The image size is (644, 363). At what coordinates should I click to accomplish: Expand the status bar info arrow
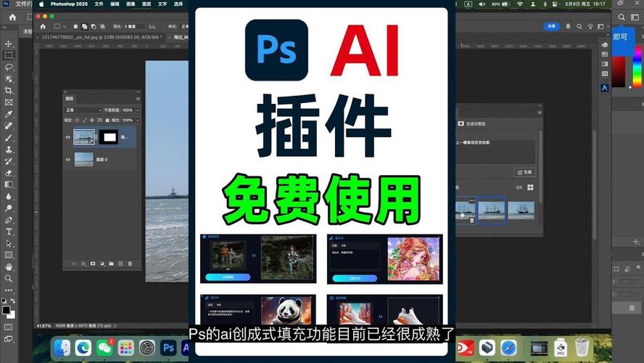coord(115,325)
